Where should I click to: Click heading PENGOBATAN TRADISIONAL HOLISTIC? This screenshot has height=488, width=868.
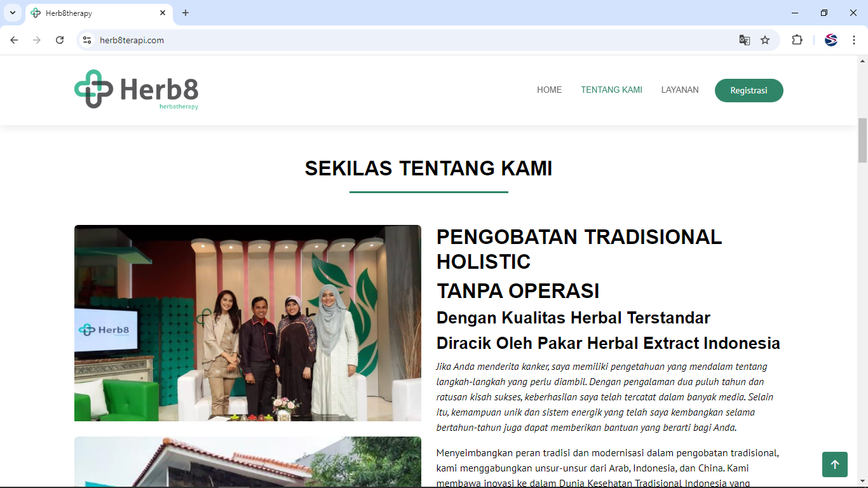pos(579,249)
